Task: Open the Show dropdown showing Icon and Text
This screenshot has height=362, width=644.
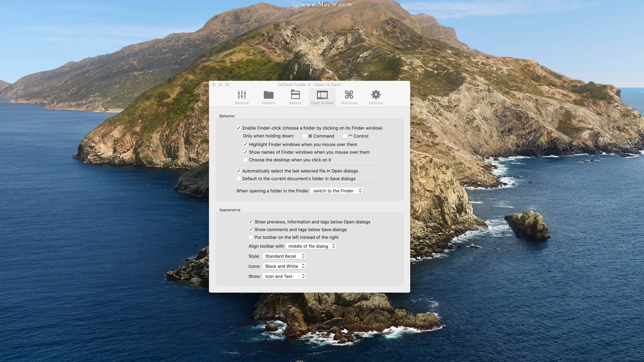Action: pyautogui.click(x=284, y=276)
